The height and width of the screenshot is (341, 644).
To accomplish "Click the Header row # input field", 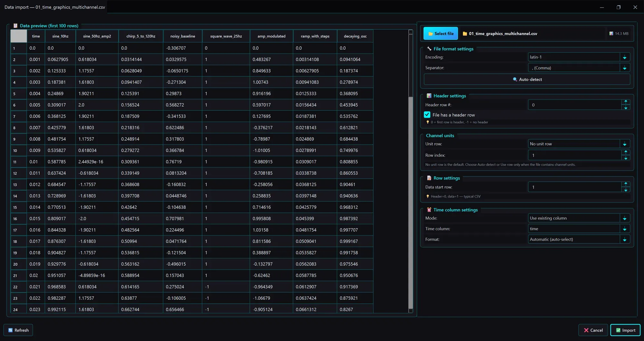I will 575,105.
